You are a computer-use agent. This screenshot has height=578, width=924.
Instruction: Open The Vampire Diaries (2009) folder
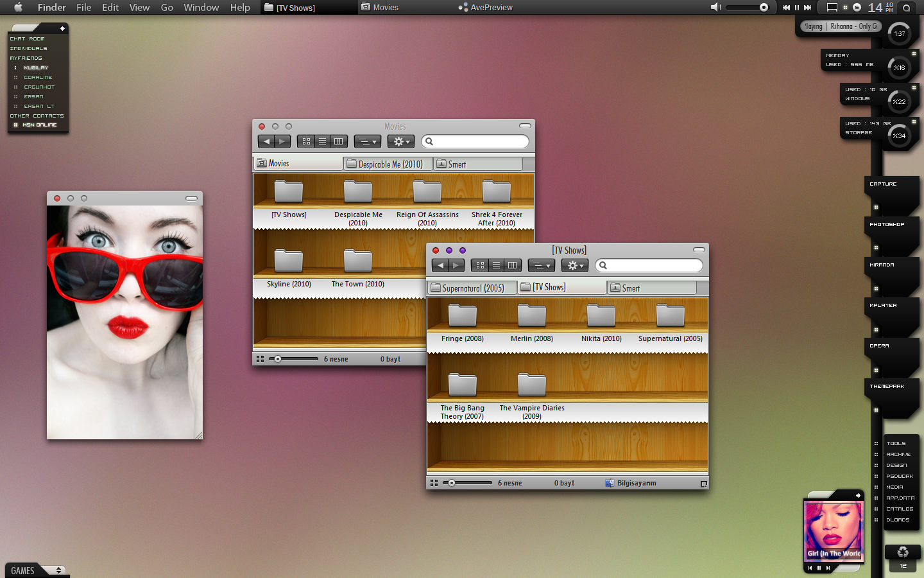(532, 396)
